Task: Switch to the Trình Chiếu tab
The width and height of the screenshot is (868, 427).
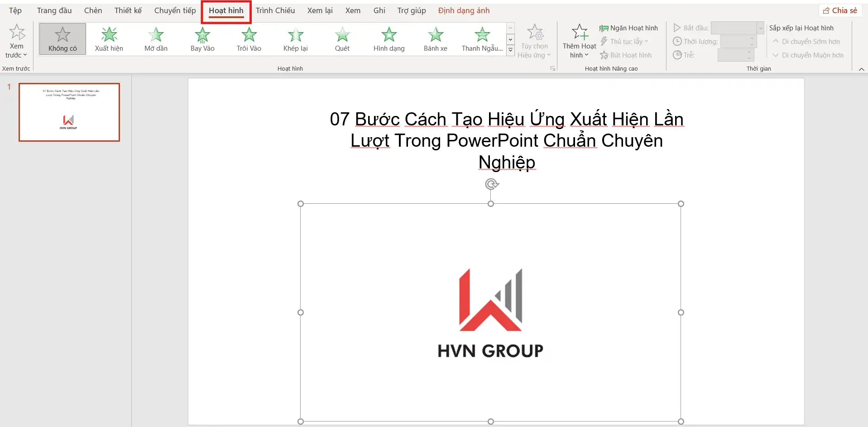Action: tap(275, 10)
